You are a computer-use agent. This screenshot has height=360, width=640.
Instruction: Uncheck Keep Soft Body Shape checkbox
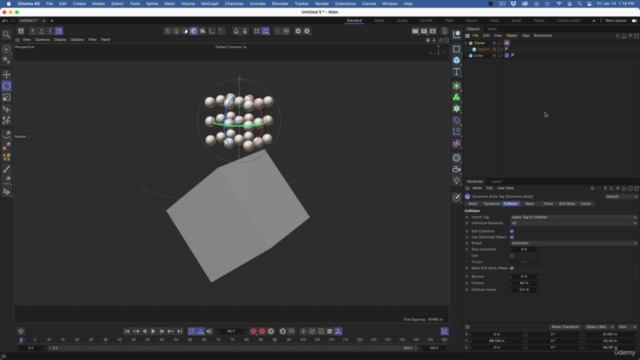click(x=512, y=268)
